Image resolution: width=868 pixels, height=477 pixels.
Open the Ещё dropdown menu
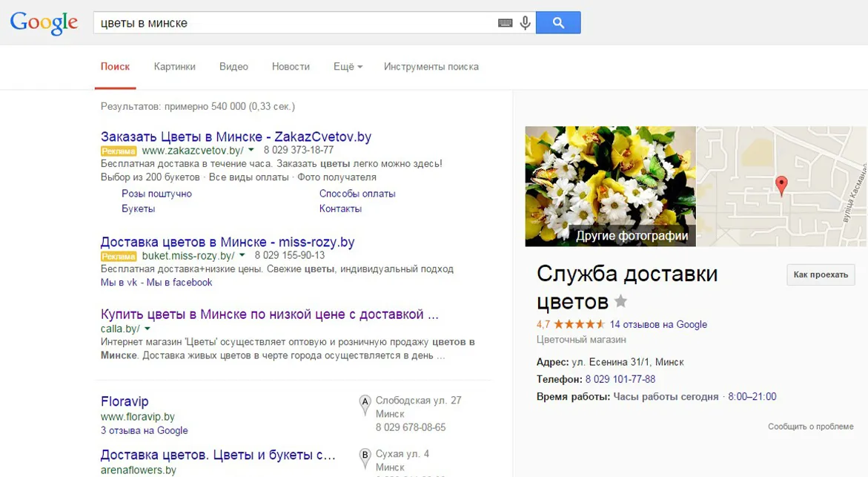click(x=348, y=67)
